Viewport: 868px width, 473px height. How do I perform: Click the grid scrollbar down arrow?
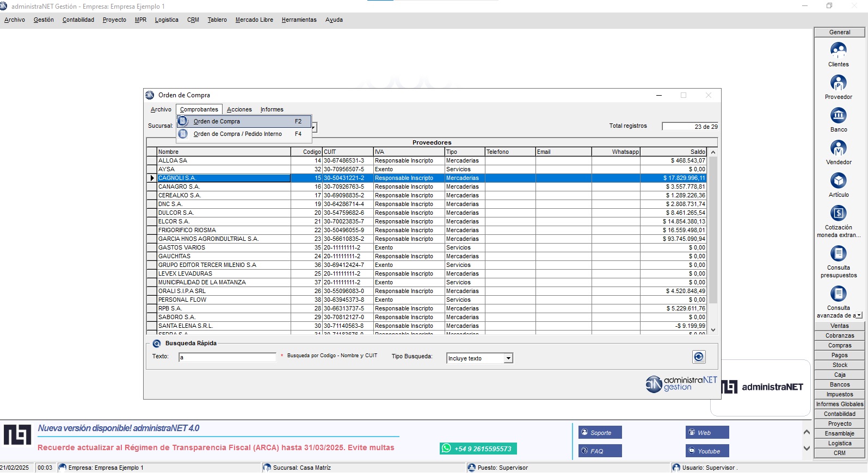click(713, 329)
